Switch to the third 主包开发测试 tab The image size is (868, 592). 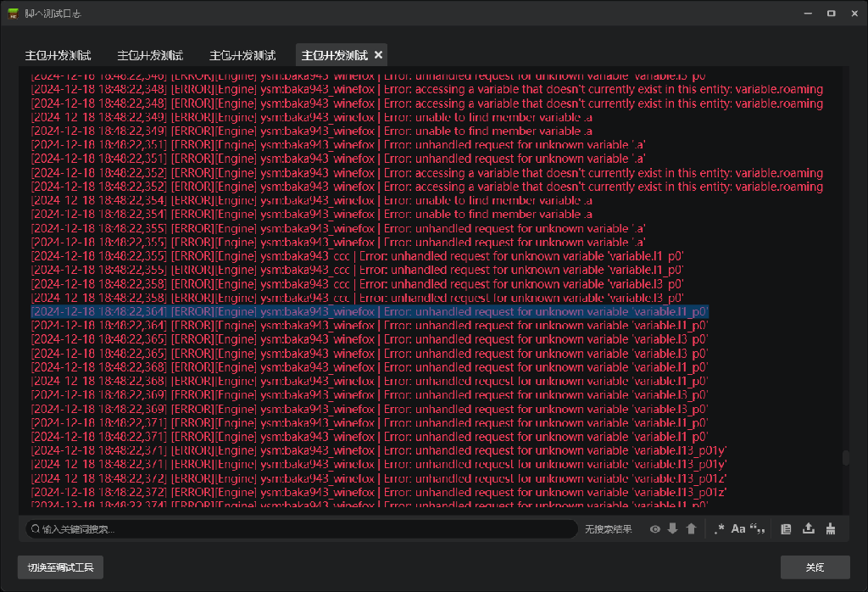242,56
